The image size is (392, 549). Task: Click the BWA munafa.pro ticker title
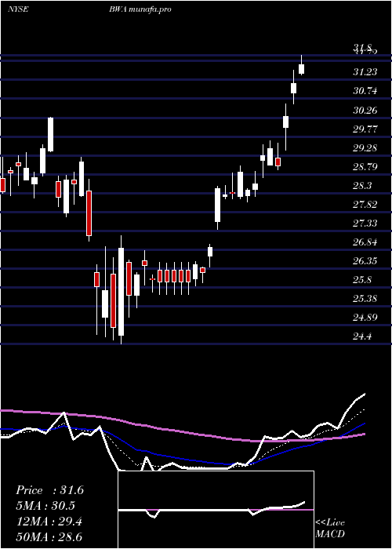(x=140, y=9)
